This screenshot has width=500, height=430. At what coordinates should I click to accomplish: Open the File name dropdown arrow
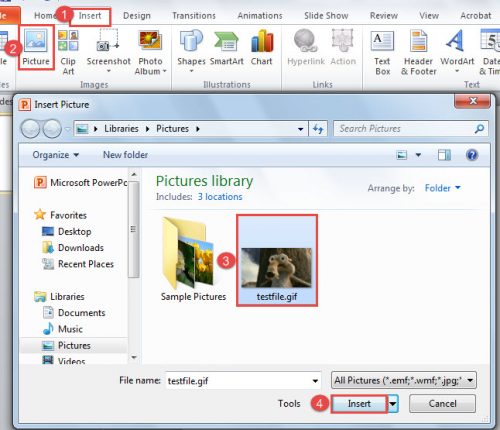pos(315,381)
